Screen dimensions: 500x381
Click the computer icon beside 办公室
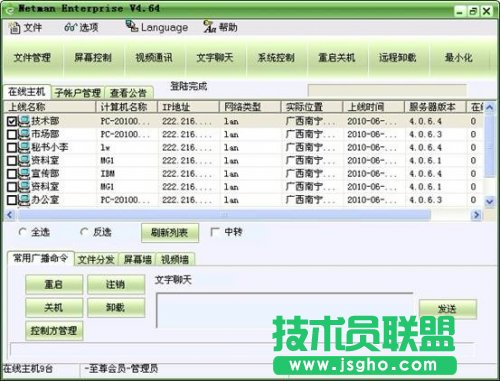(24, 200)
